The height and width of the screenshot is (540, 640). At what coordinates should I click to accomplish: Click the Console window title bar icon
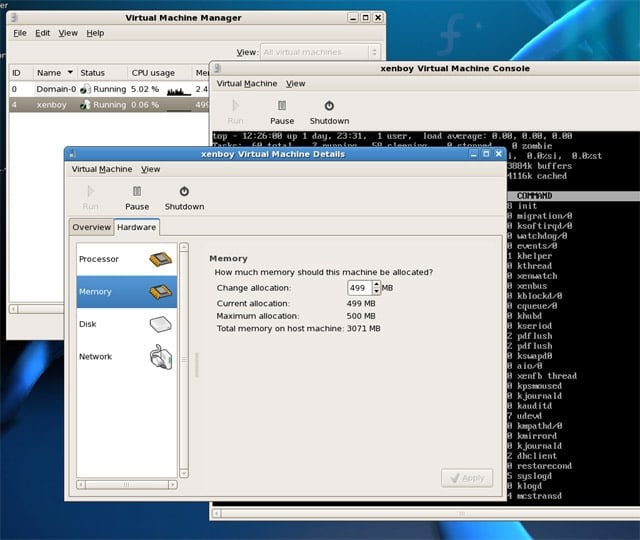pos(217,68)
